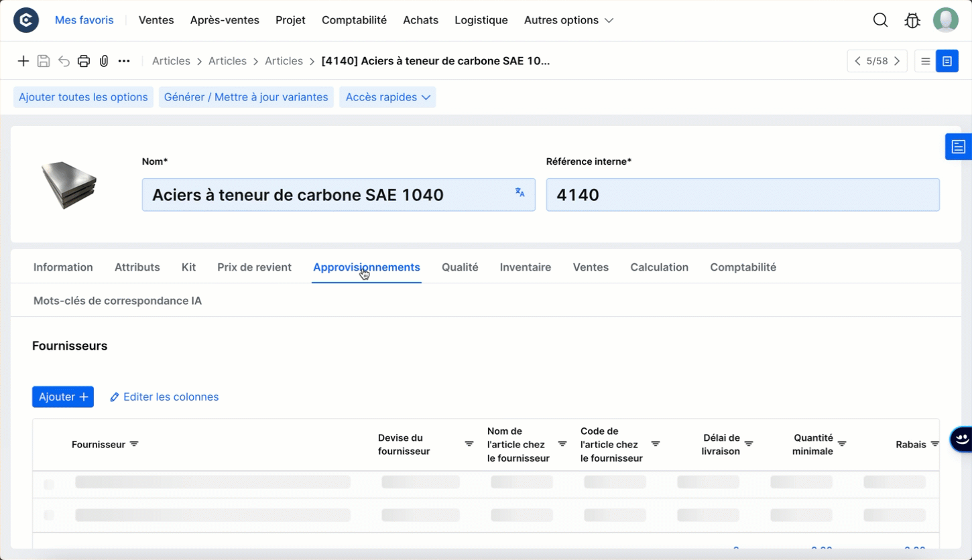Viewport: 972px width, 560px height.
Task: Click the plus icon to create new record
Action: 23,61
